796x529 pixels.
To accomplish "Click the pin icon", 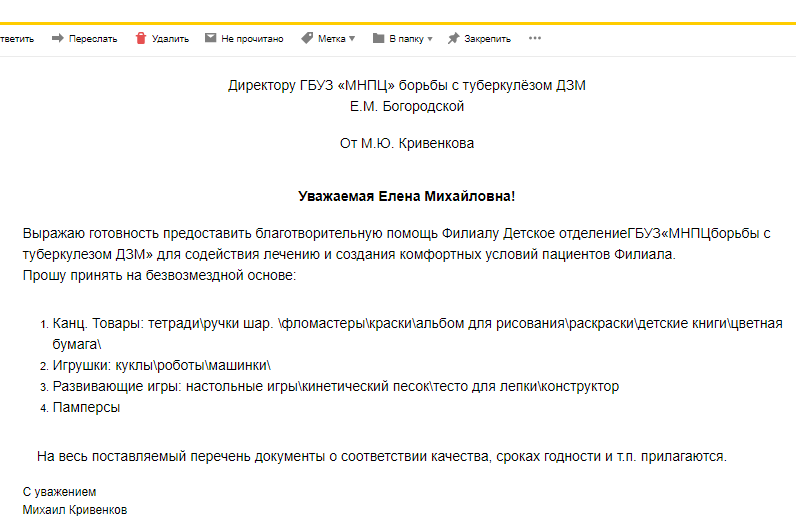I will 453,39.
